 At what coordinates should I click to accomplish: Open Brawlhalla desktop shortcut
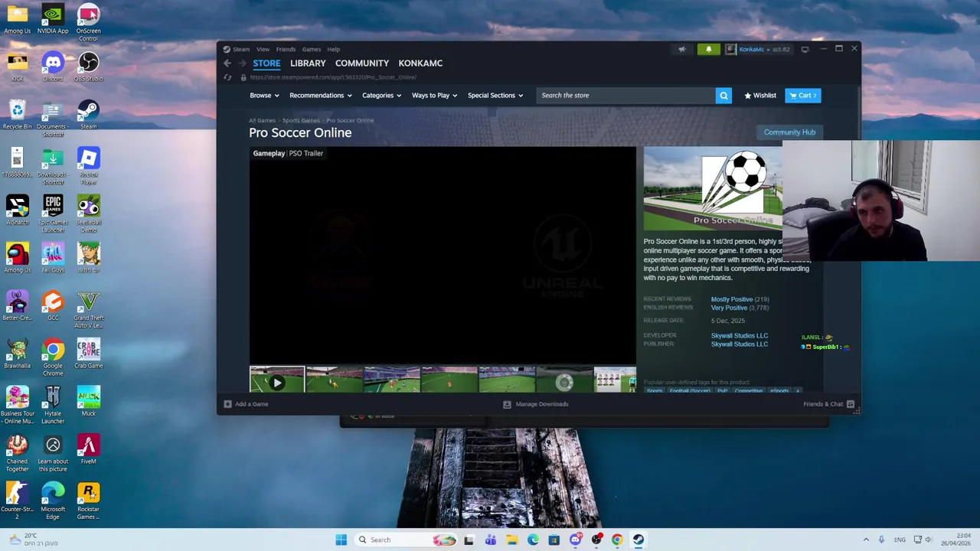click(17, 354)
